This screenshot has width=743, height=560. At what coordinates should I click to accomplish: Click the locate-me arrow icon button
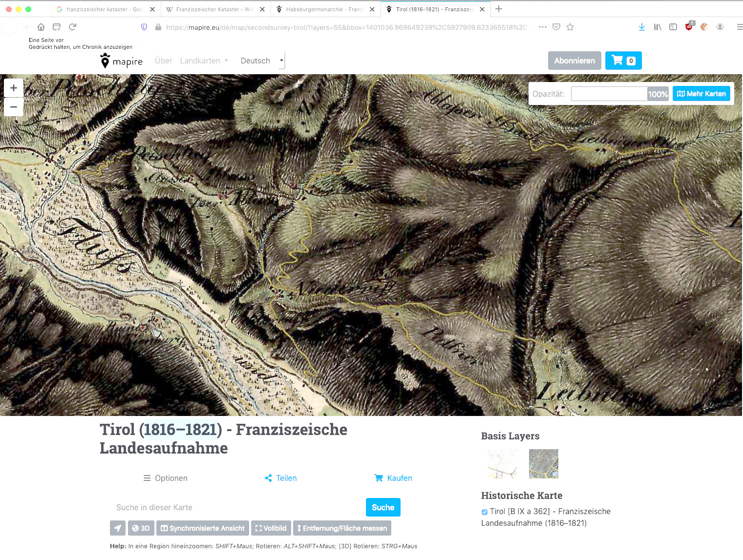pos(118,528)
